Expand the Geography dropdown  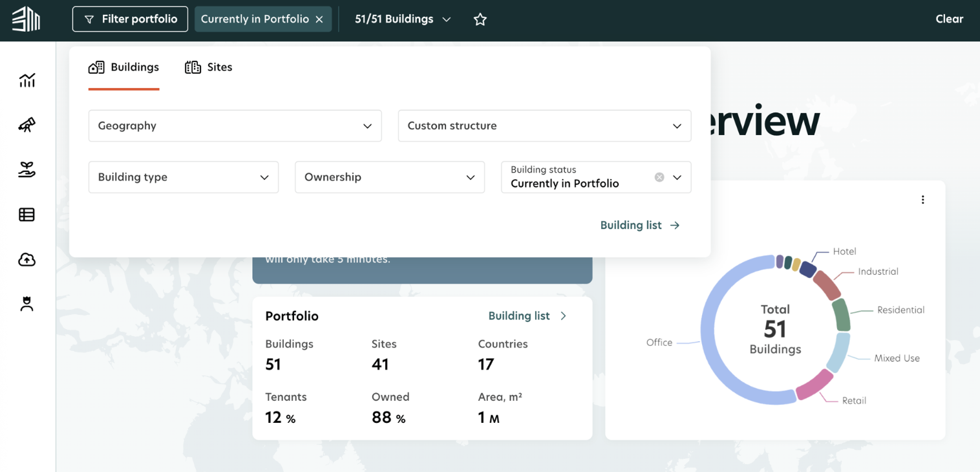[367, 126]
